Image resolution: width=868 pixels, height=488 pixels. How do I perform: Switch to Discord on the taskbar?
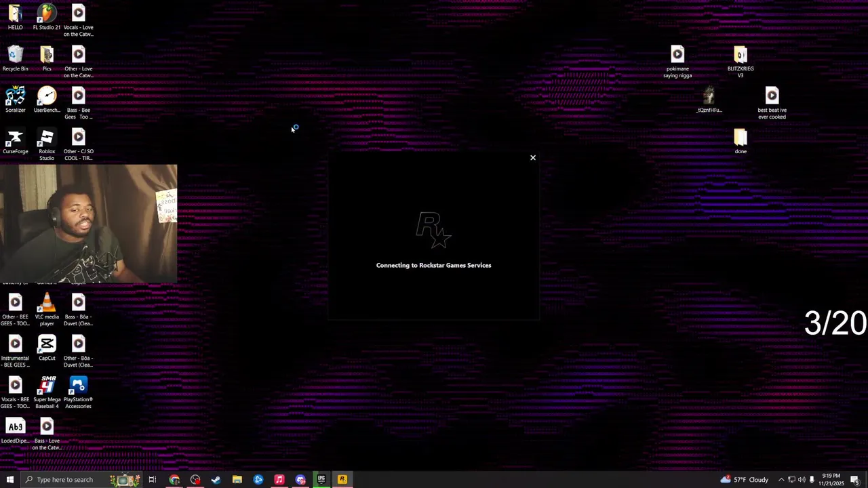point(300,480)
